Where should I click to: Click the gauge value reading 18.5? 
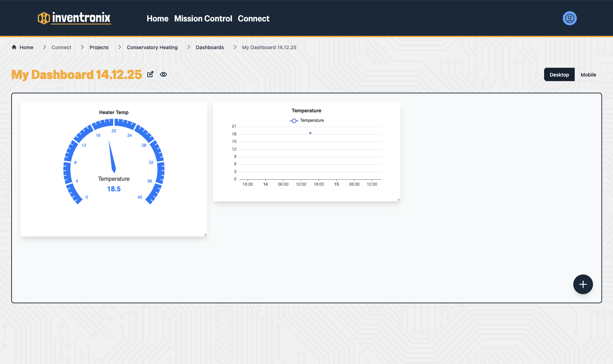(x=114, y=188)
